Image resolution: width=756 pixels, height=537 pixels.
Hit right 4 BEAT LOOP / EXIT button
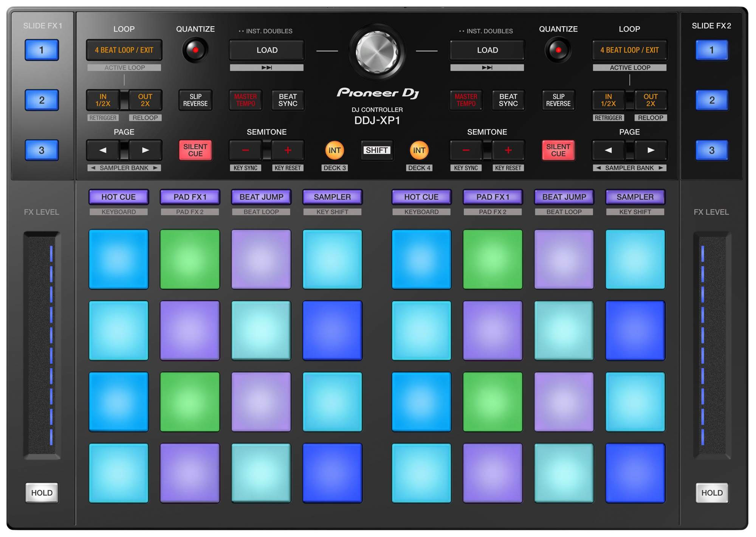pyautogui.click(x=629, y=50)
